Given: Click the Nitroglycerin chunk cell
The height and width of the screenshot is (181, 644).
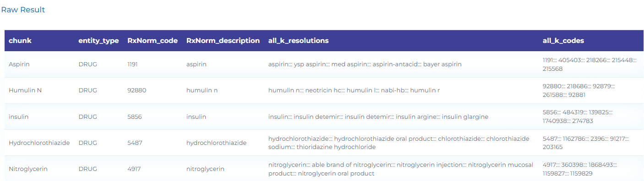Looking at the screenshot, I should (28, 169).
